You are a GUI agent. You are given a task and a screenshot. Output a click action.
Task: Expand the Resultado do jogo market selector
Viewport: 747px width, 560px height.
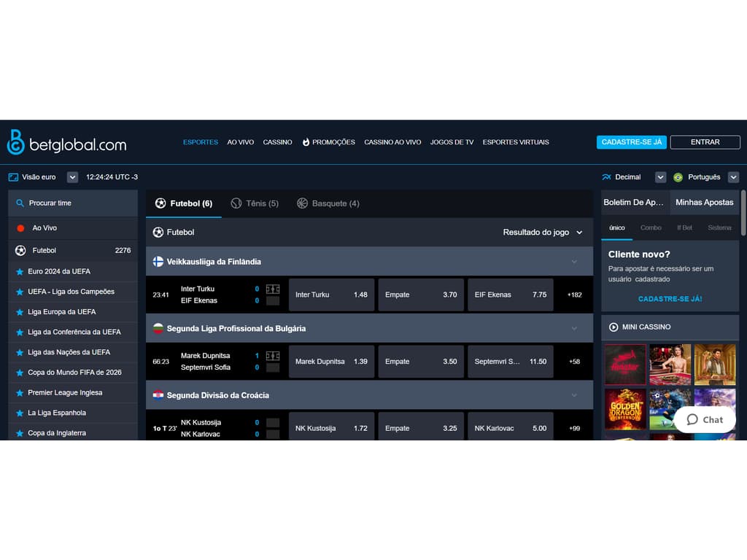(x=579, y=233)
